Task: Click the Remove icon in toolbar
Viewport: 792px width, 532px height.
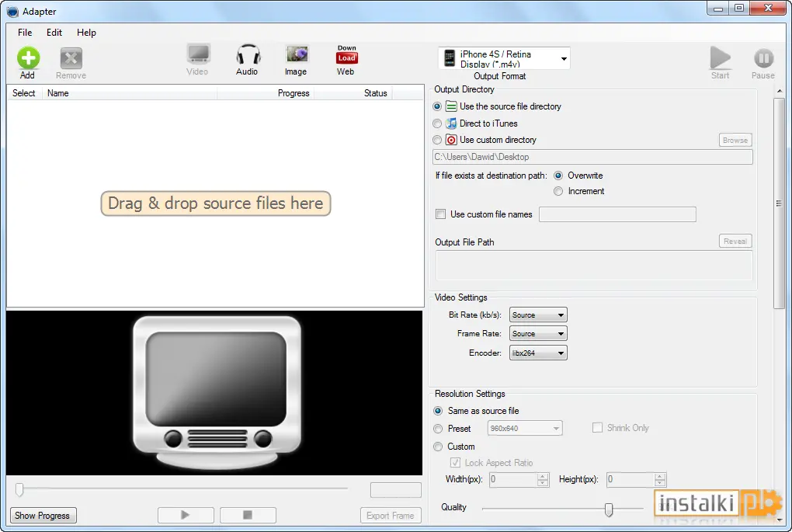Action: point(71,58)
